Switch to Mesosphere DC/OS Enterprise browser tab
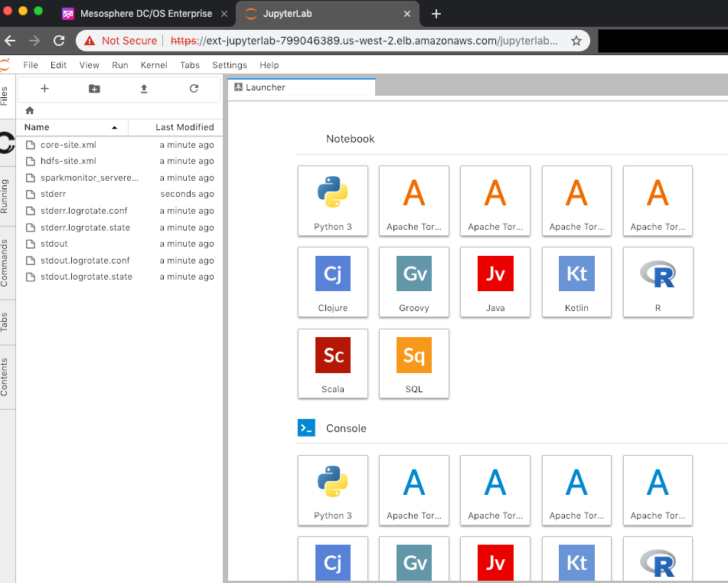This screenshot has height=583, width=728. tap(145, 14)
